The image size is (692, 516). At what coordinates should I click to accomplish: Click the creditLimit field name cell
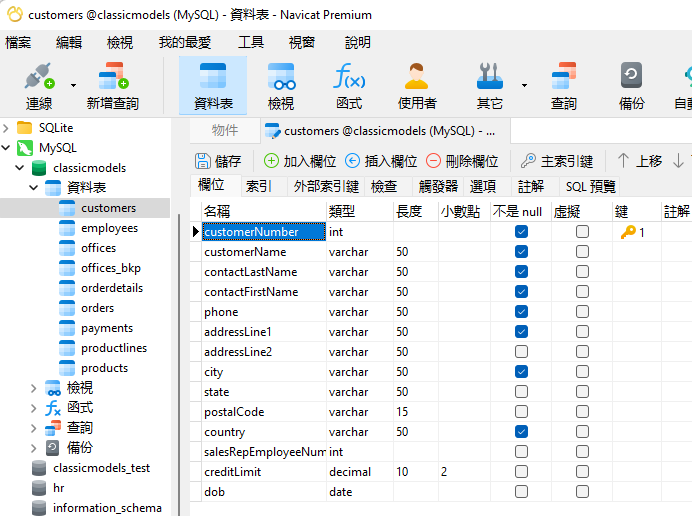pos(263,472)
